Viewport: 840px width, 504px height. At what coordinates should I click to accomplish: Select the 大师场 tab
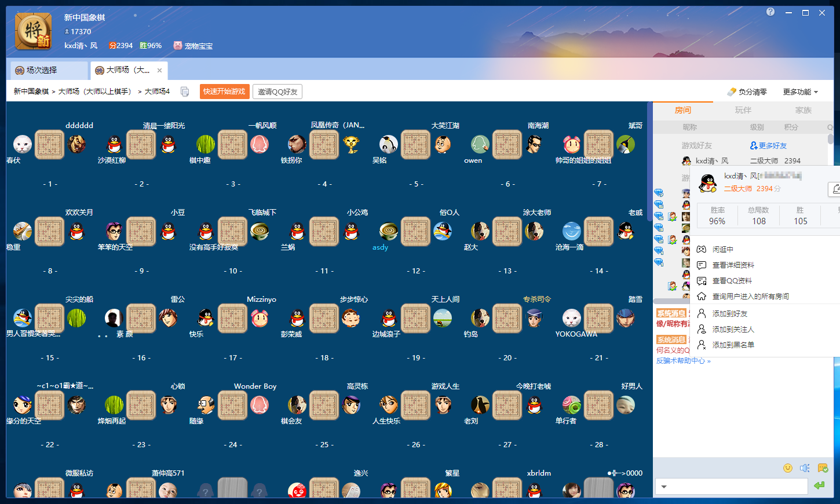(129, 70)
